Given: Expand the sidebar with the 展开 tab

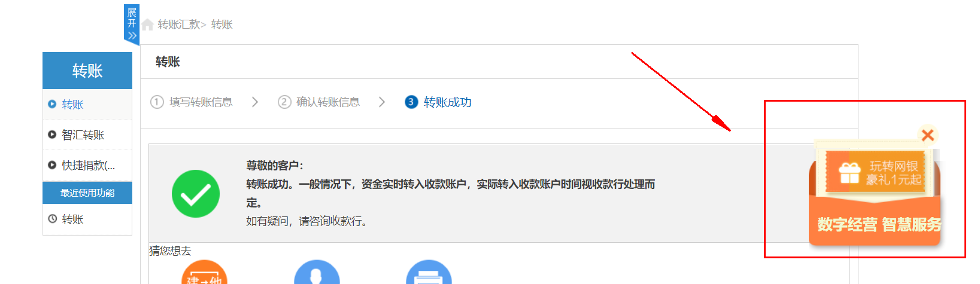Looking at the screenshot, I should (132, 24).
